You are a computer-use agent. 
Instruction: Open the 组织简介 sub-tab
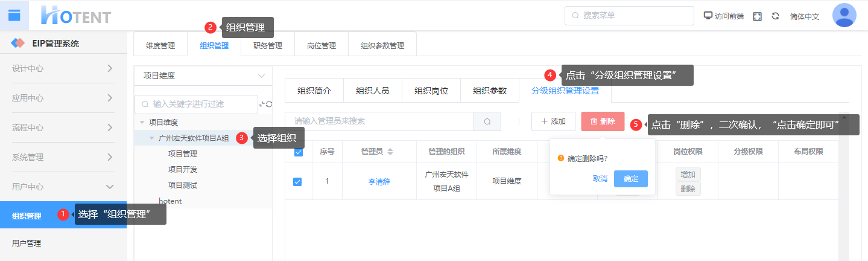pos(314,91)
